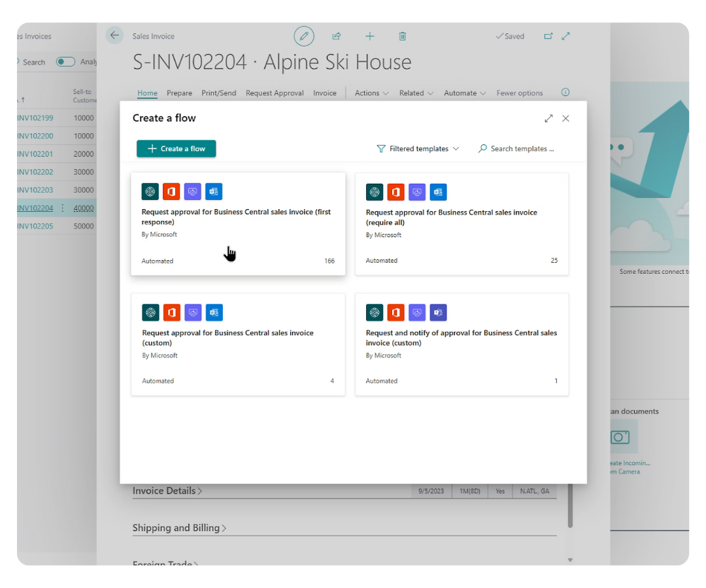Choose the request and notify approval template
This screenshot has width=706, height=588.
click(x=462, y=344)
